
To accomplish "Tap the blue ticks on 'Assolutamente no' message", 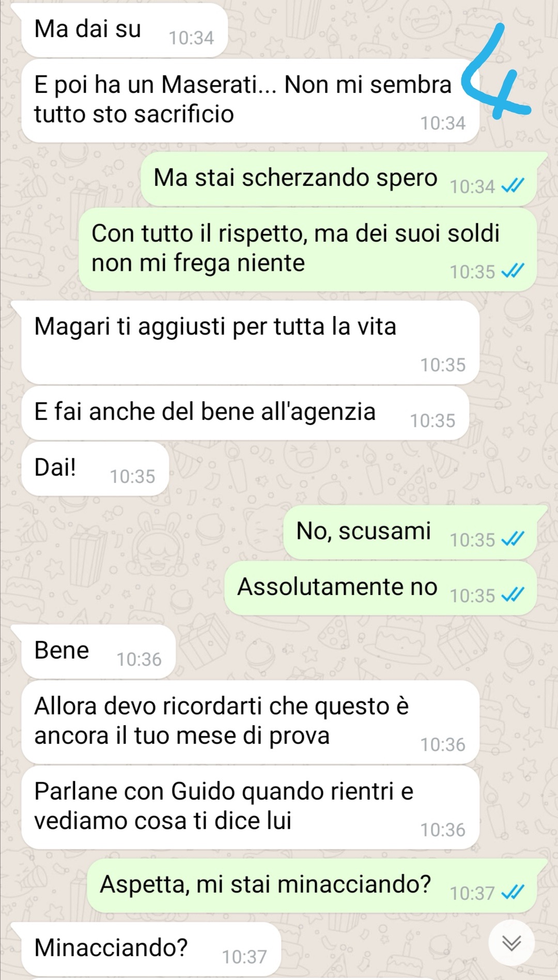I will coord(513,595).
